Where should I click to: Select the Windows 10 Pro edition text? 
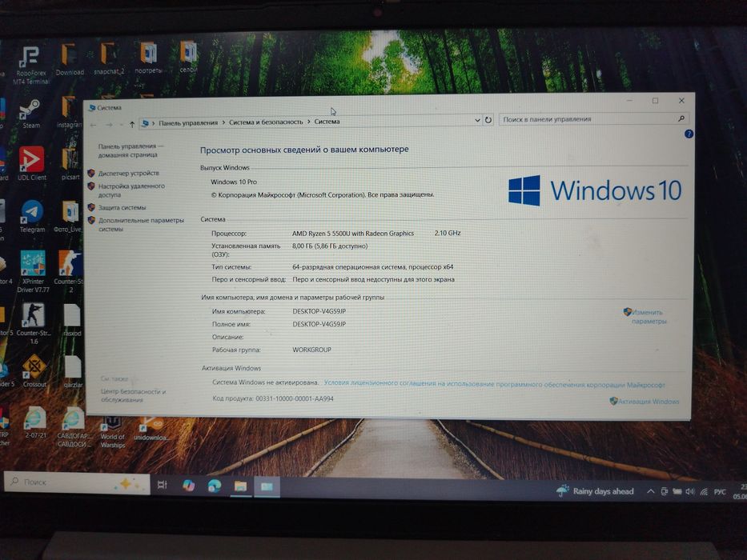(234, 182)
